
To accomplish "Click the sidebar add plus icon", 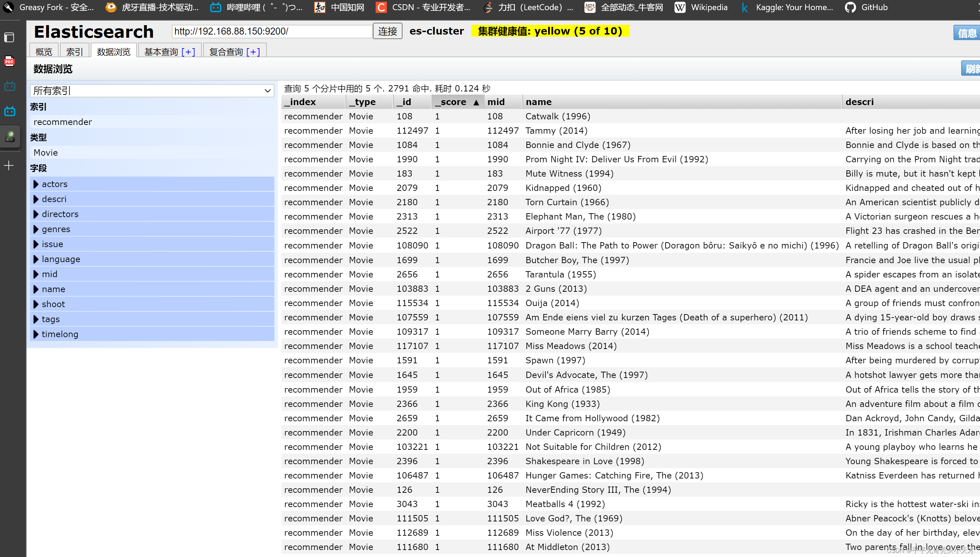I will click(x=9, y=165).
